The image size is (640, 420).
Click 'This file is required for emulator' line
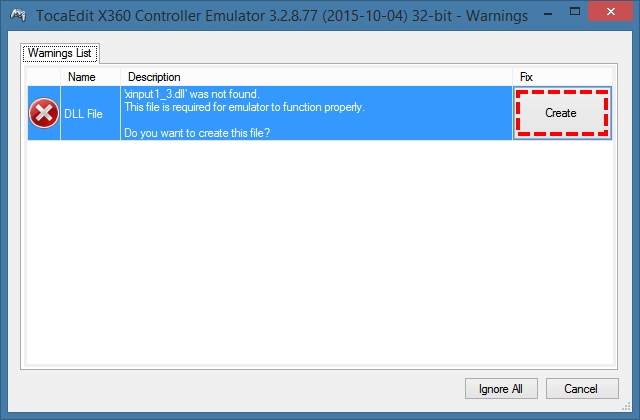(244, 107)
